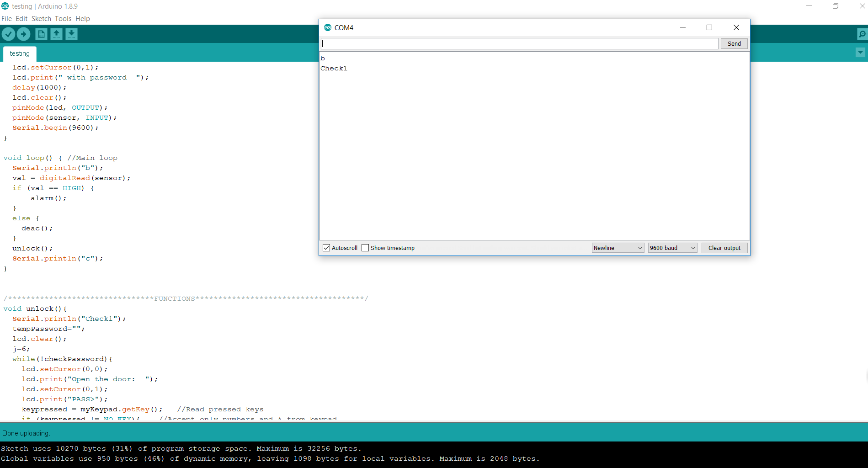The image size is (868, 468).
Task: Click Clear output to empty serial monitor
Action: tap(724, 247)
